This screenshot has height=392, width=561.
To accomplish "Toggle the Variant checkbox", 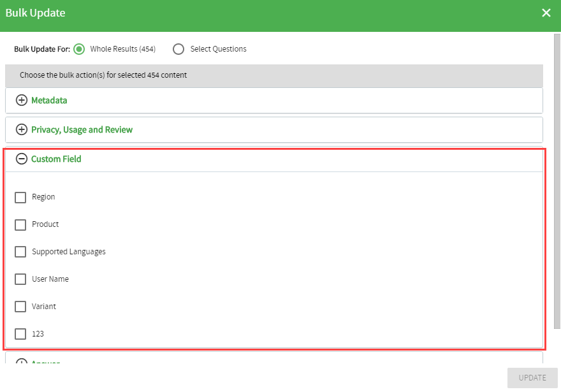I will (20, 307).
